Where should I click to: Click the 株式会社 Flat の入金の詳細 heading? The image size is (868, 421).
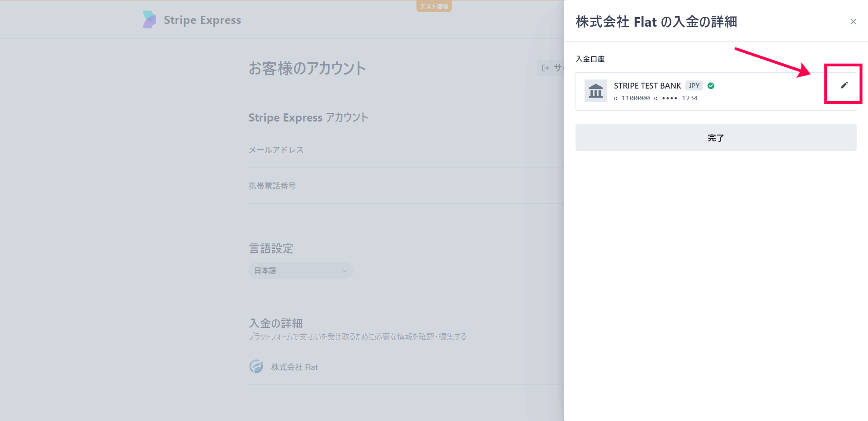pos(656,22)
